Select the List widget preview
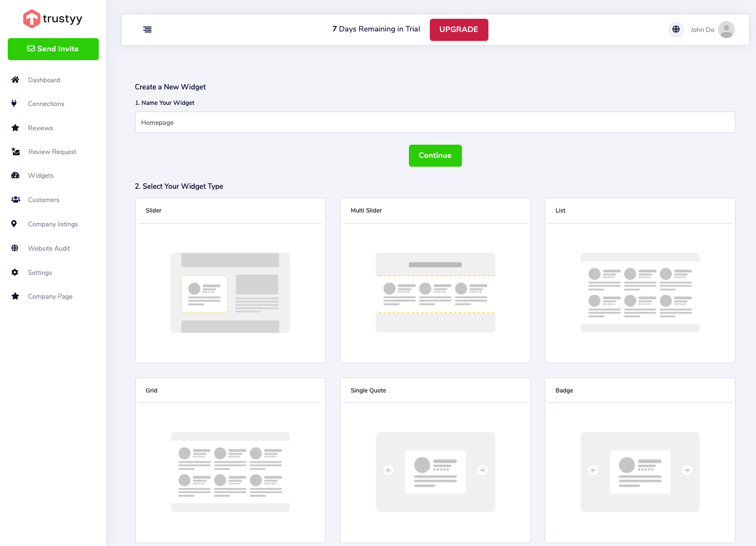The height and width of the screenshot is (546, 756). [640, 293]
